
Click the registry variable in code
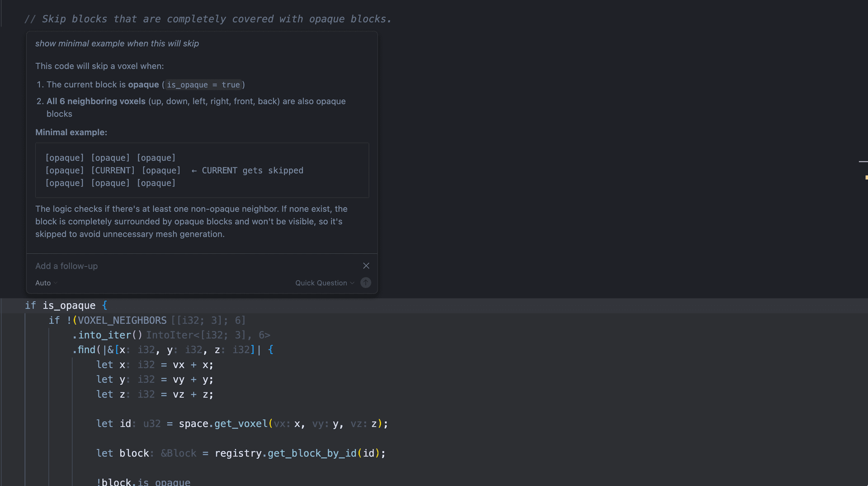(x=238, y=453)
